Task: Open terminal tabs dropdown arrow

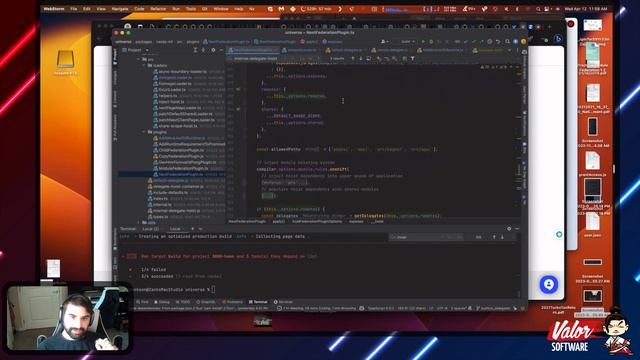Action: 200,229
